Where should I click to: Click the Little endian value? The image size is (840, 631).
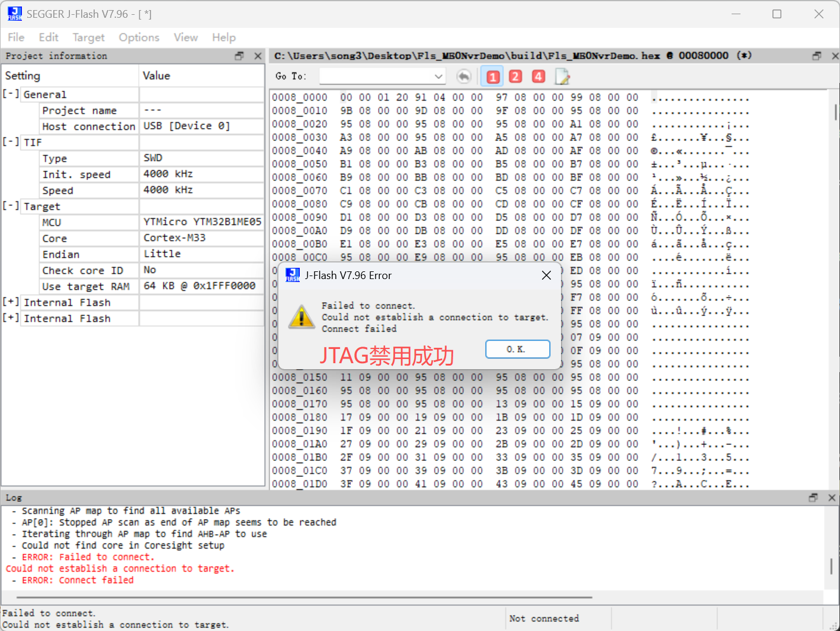162,254
